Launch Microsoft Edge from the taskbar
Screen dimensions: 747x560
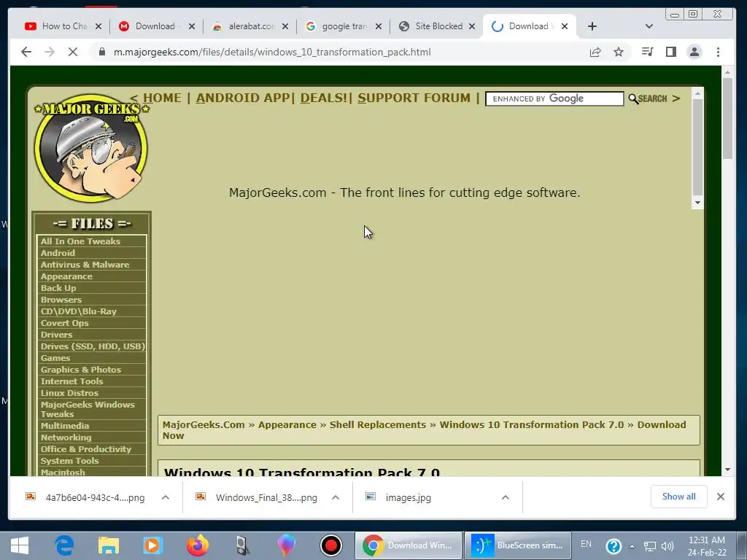64,545
